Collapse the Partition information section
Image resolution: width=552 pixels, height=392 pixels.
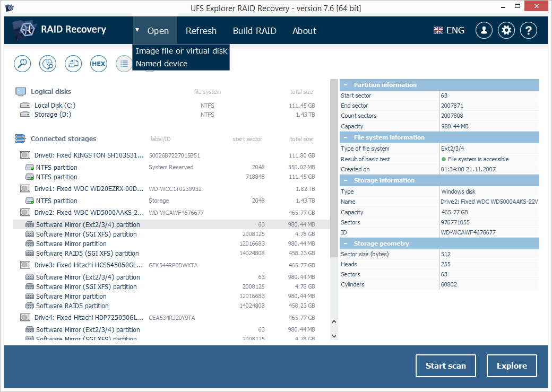click(x=346, y=85)
